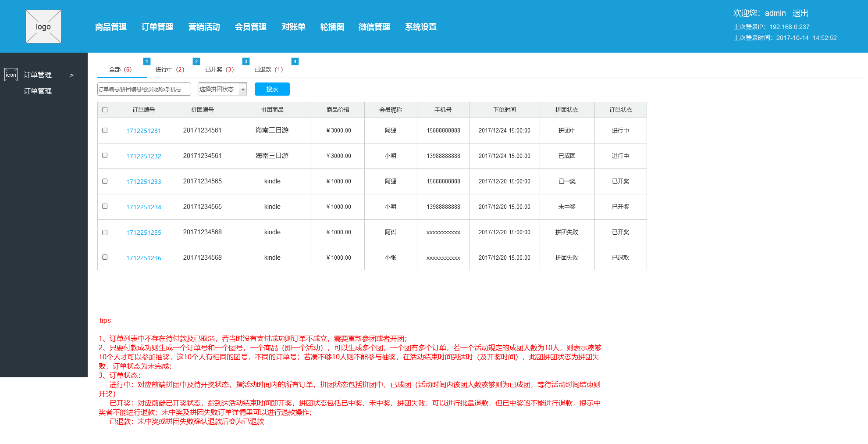Open order link 1712251234
Screen dimensions: 868x444
[x=144, y=207]
